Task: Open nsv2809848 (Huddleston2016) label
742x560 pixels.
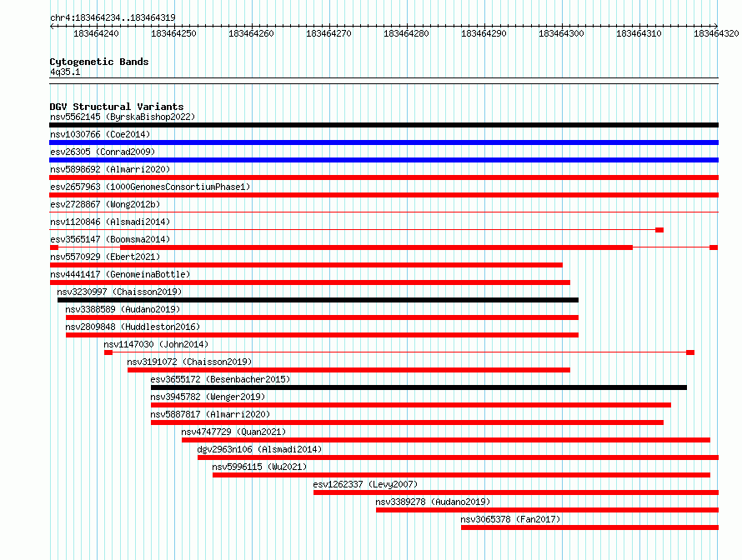Action: coord(133,327)
